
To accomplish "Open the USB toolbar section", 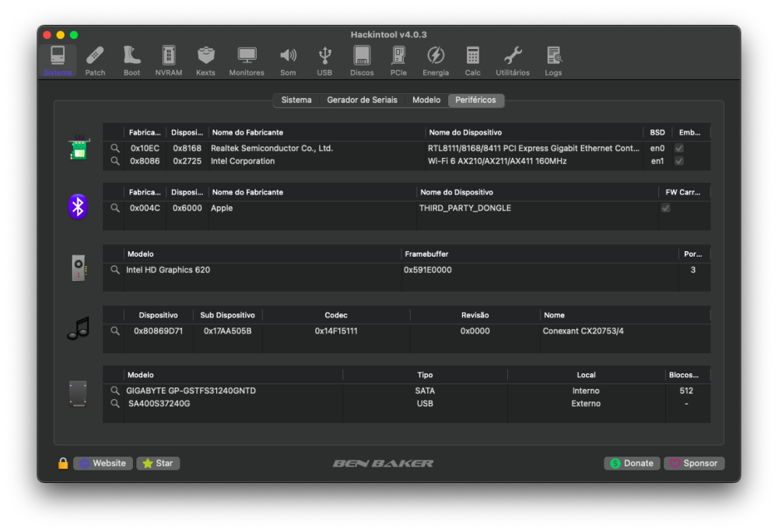I will pos(324,61).
